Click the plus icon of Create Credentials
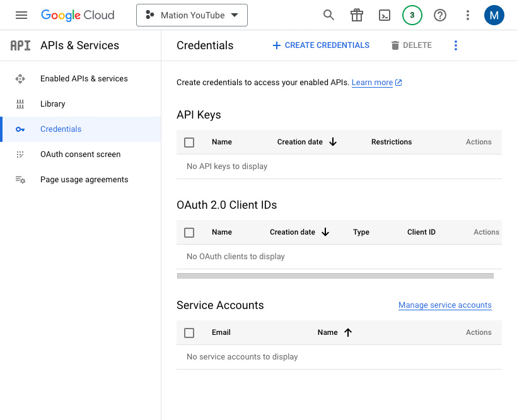This screenshot has width=517, height=420. tap(277, 45)
